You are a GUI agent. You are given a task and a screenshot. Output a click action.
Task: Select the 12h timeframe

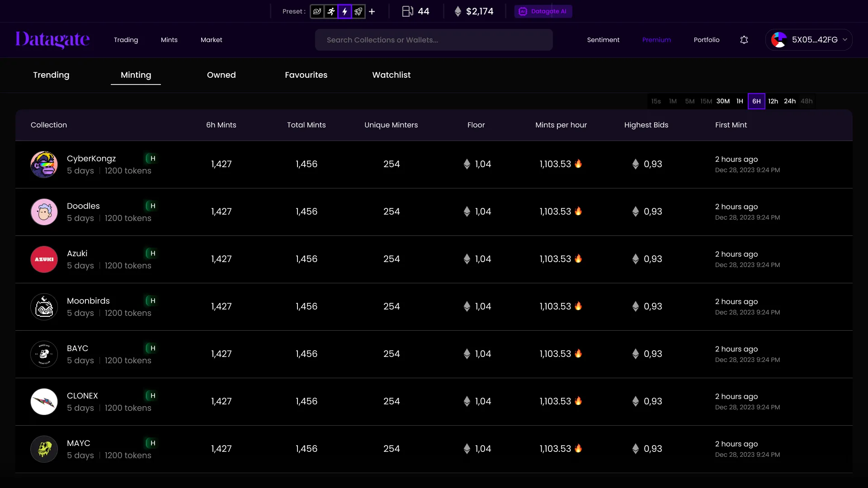pyautogui.click(x=773, y=101)
